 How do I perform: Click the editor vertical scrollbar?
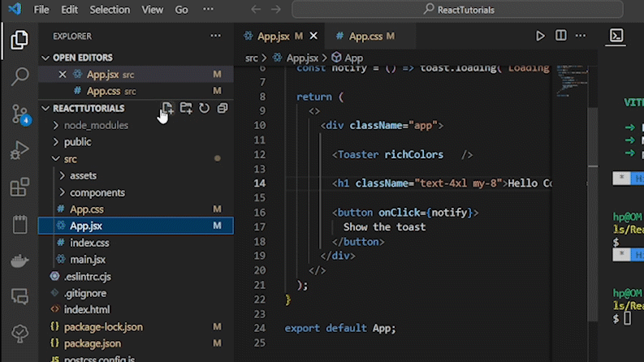pyautogui.click(x=593, y=213)
